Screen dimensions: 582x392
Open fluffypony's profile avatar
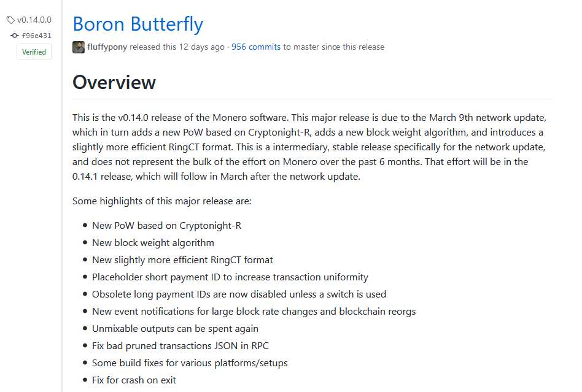click(x=78, y=47)
